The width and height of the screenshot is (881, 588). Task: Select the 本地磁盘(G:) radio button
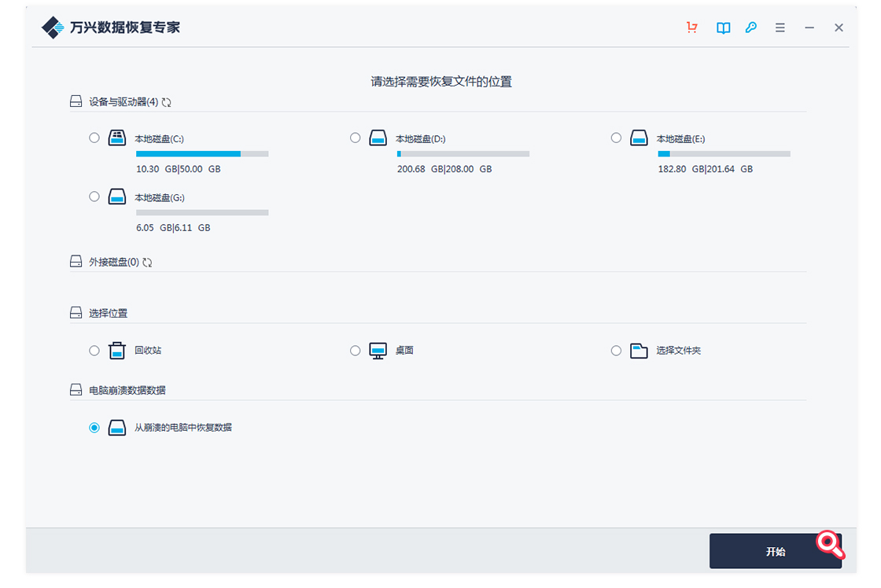(x=94, y=197)
